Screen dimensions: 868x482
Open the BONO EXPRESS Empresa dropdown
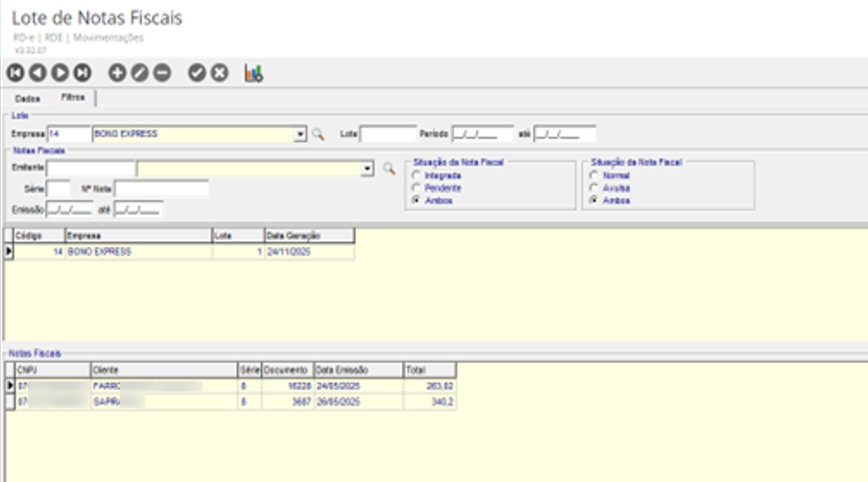click(x=300, y=134)
